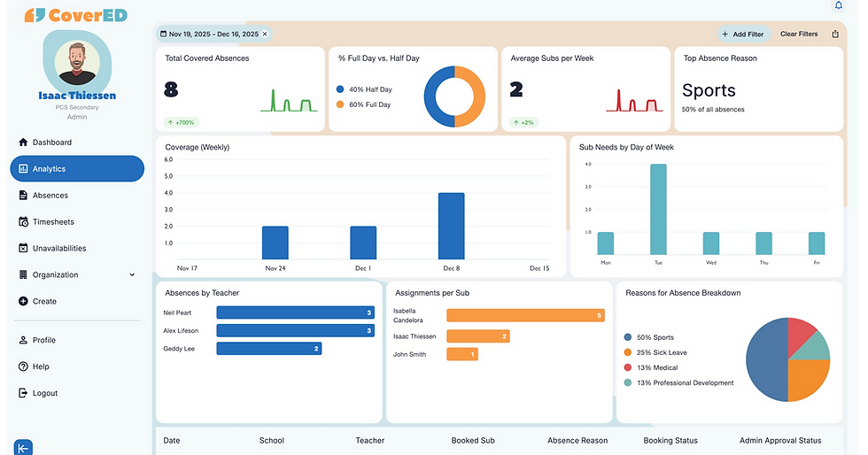Click the Reasons for Absence pie chart
Image resolution: width=868 pixels, height=455 pixels.
(x=787, y=359)
